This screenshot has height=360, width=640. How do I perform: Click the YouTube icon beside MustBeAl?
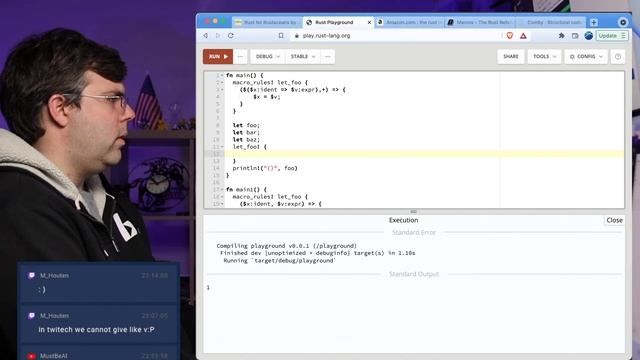(x=31, y=356)
